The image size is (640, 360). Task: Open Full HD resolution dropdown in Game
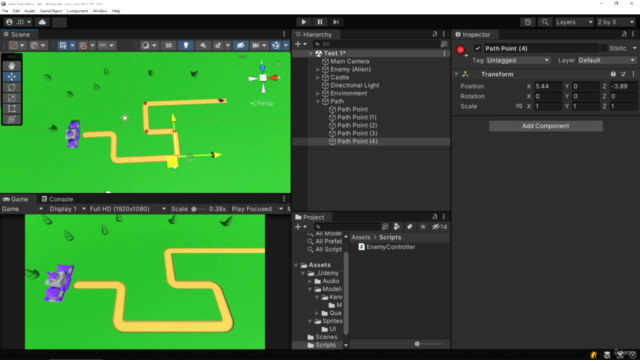click(x=127, y=209)
